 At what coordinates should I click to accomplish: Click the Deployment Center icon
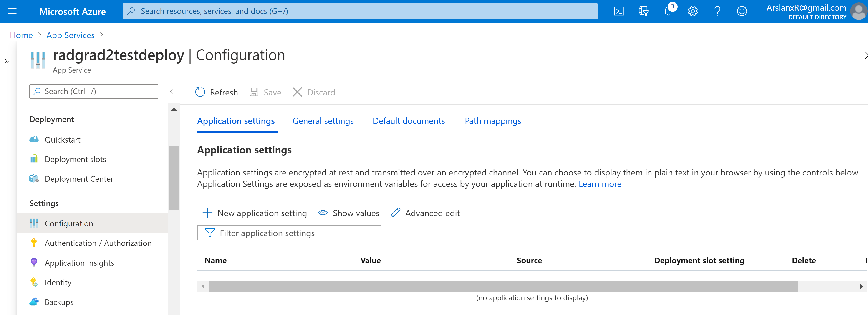34,178
